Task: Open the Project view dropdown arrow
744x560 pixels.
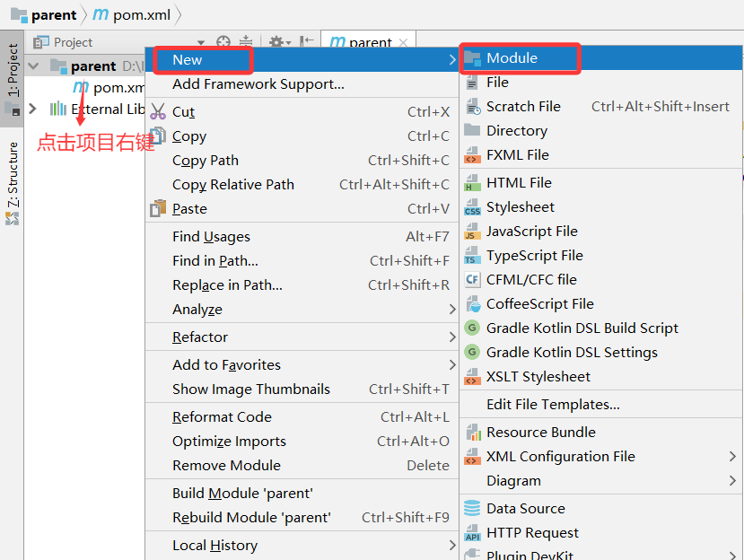Action: coord(201,43)
